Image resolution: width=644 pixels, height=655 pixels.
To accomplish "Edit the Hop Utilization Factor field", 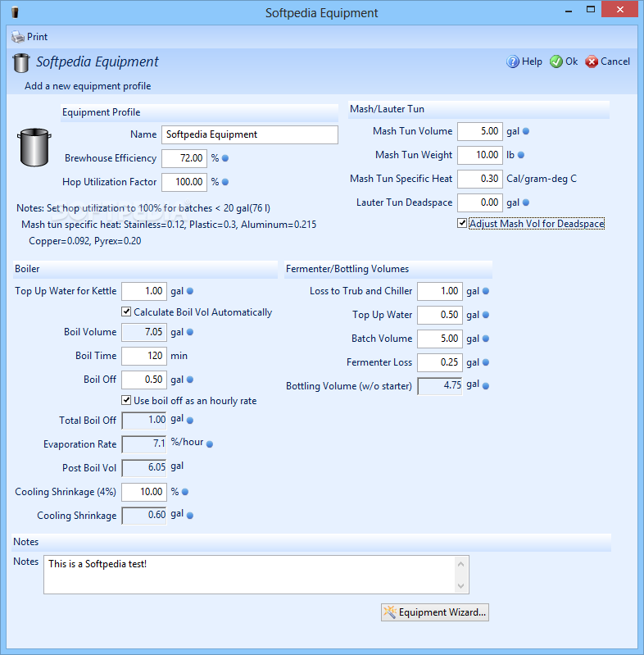I will 184,183.
